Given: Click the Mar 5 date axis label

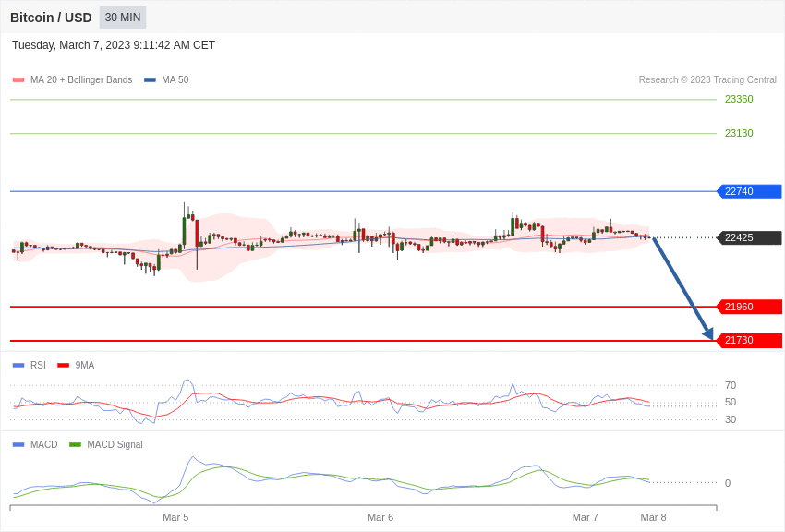Looking at the screenshot, I should (175, 517).
